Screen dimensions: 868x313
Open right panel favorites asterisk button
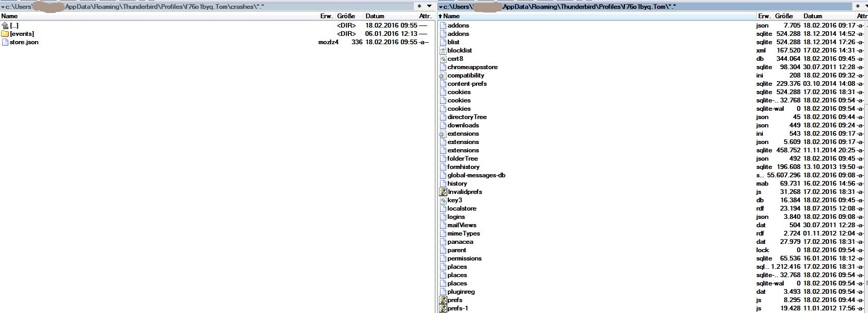[x=858, y=6]
